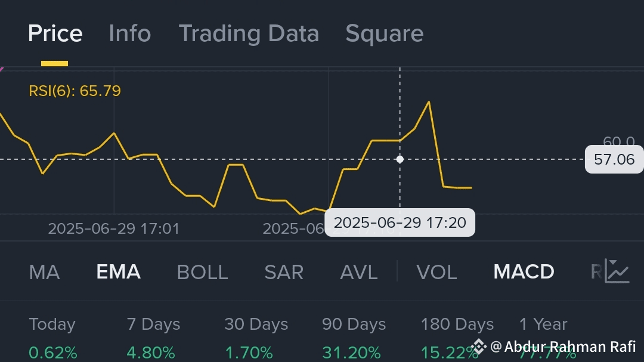Tap the RSI(6): 65.79 label
The width and height of the screenshot is (644, 362).
(75, 91)
